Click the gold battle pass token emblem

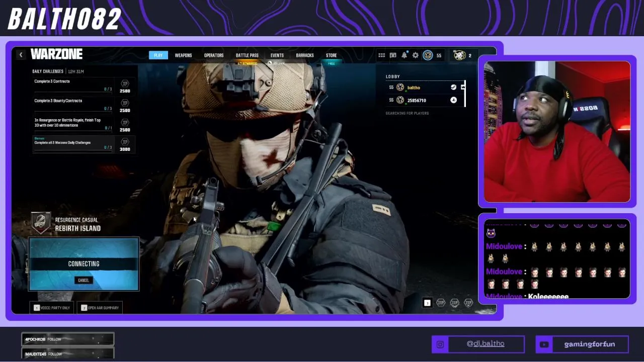coord(459,55)
